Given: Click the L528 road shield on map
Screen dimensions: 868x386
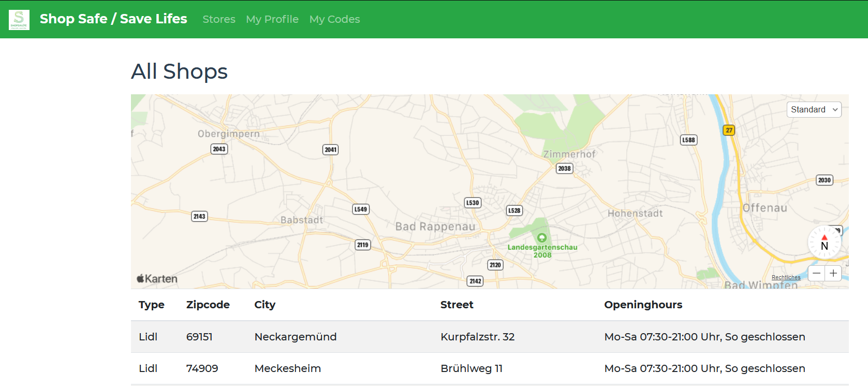Looking at the screenshot, I should (x=514, y=210).
